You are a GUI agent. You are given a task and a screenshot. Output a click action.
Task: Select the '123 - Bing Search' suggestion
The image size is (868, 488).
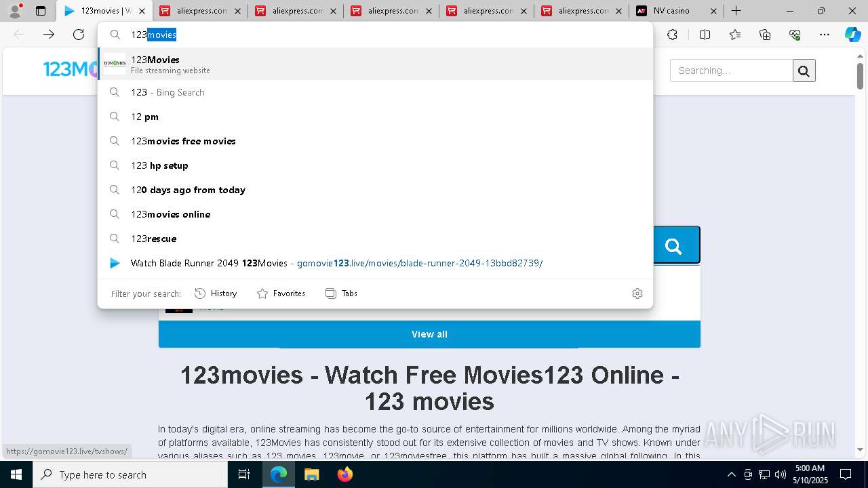tap(375, 92)
